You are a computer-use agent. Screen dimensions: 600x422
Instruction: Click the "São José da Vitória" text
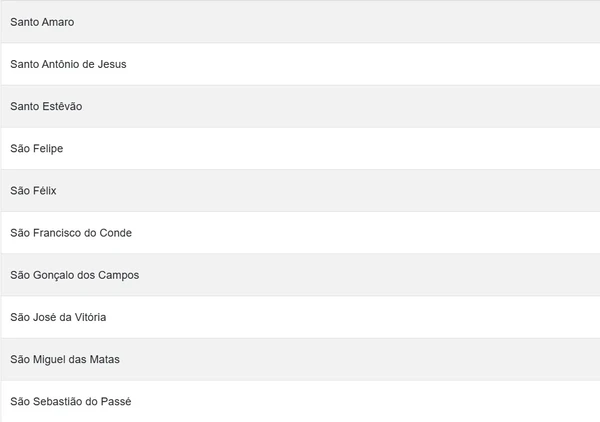point(58,317)
